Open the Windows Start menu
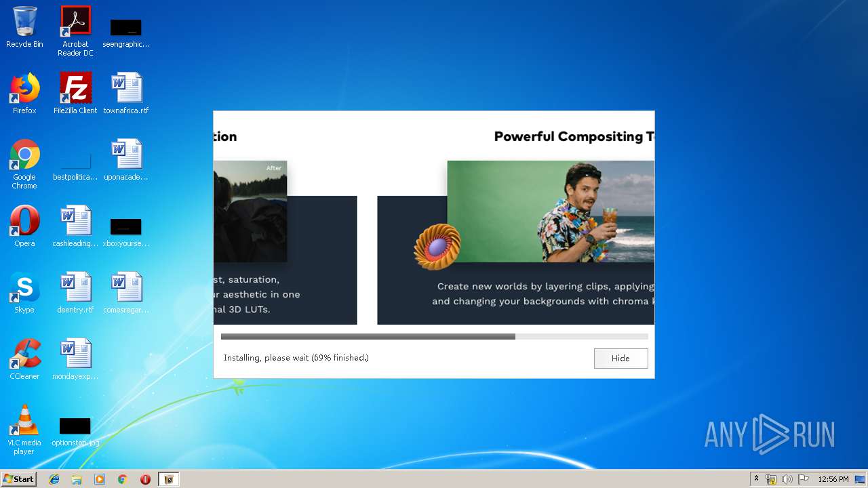The image size is (868, 488). 18,479
